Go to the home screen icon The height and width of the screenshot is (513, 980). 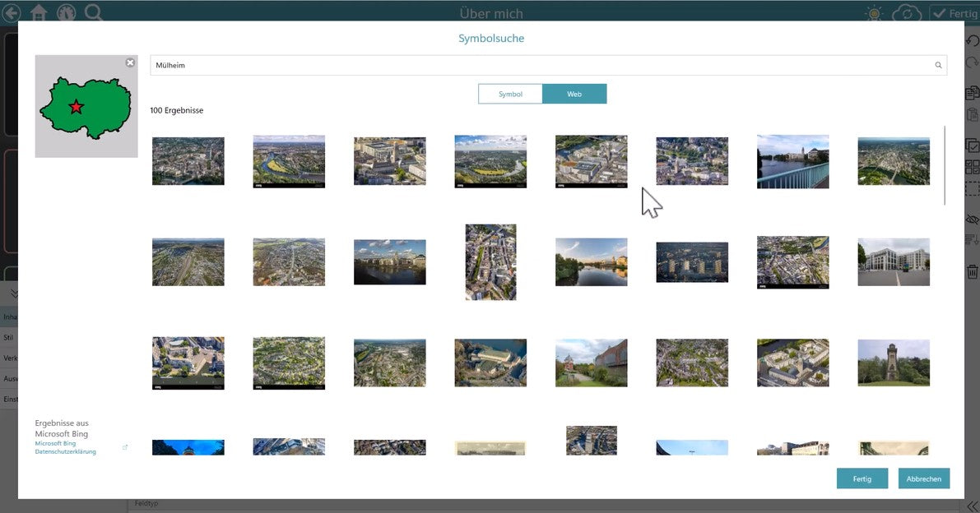coord(39,12)
